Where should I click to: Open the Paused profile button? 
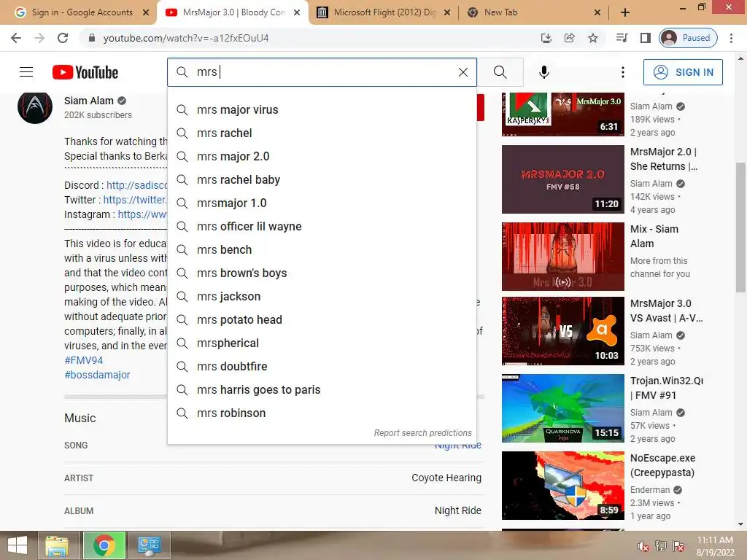689,38
